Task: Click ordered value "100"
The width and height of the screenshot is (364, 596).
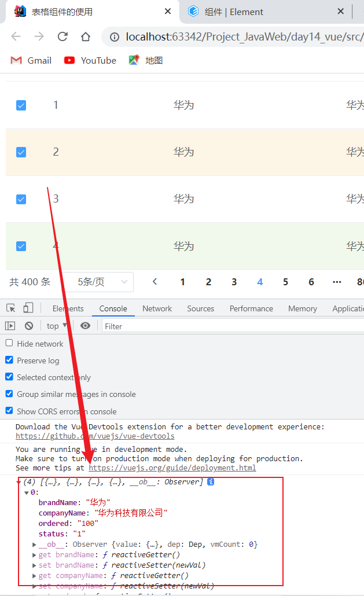Action: pos(88,524)
